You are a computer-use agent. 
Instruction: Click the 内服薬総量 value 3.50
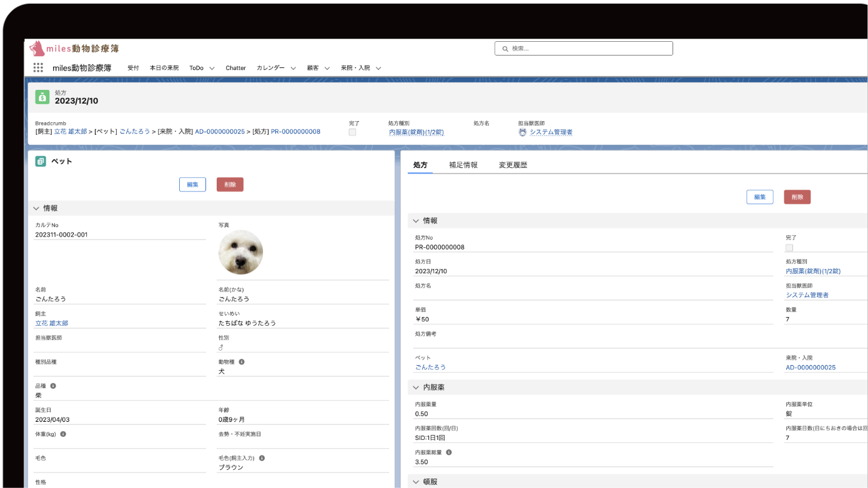click(x=422, y=462)
